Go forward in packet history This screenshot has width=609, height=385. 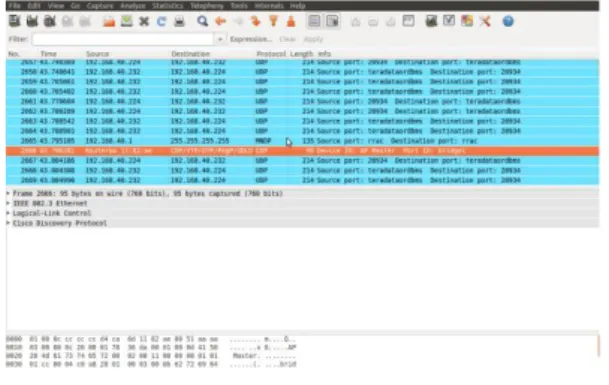(238, 21)
